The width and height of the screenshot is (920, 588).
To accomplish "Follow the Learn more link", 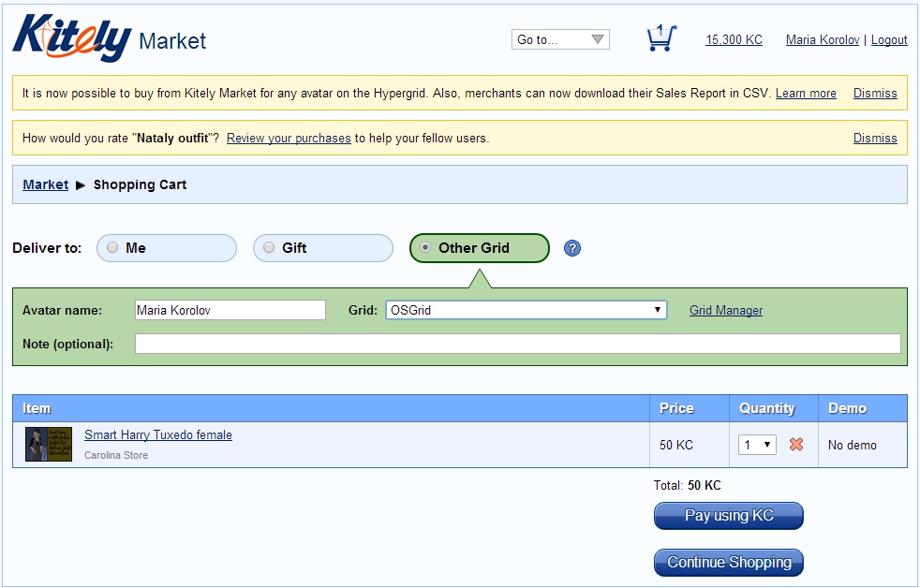I will pos(806,94).
